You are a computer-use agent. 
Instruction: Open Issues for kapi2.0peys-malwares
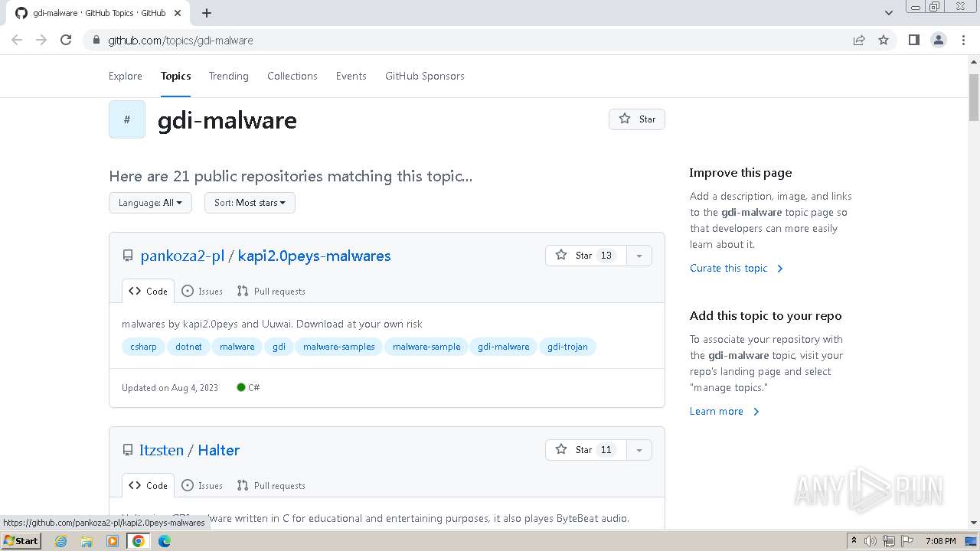pos(202,291)
